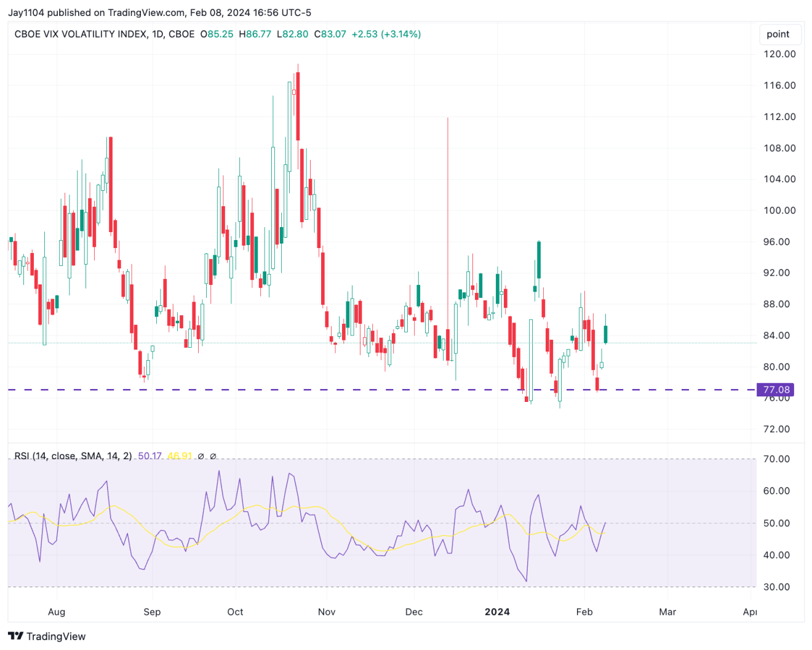
Task: Click the purple RSI value 50.17
Action: pyautogui.click(x=150, y=456)
